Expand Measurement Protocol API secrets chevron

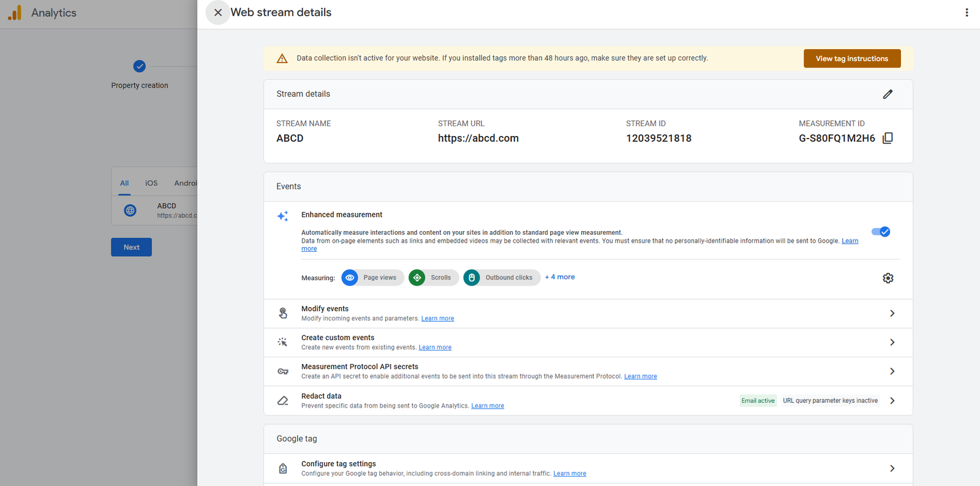[x=892, y=371]
